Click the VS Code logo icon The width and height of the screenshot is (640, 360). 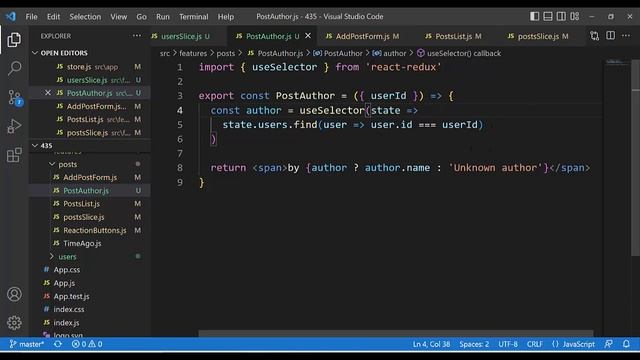(11, 16)
